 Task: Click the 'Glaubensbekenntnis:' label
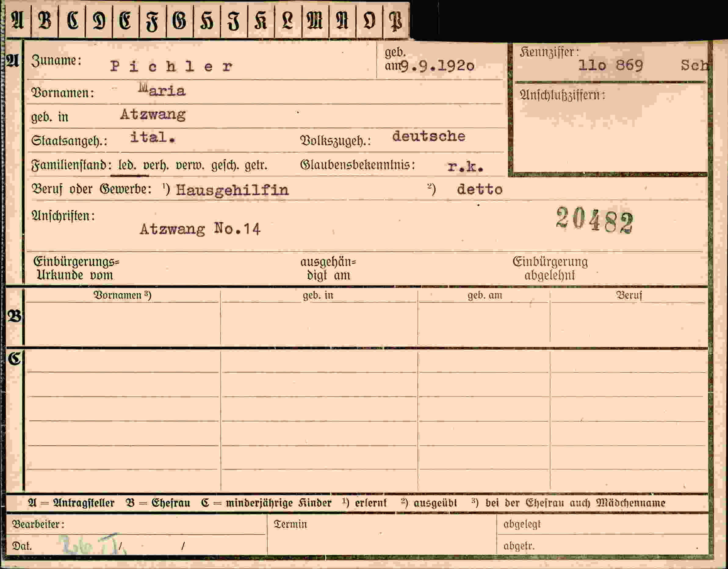tap(358, 165)
